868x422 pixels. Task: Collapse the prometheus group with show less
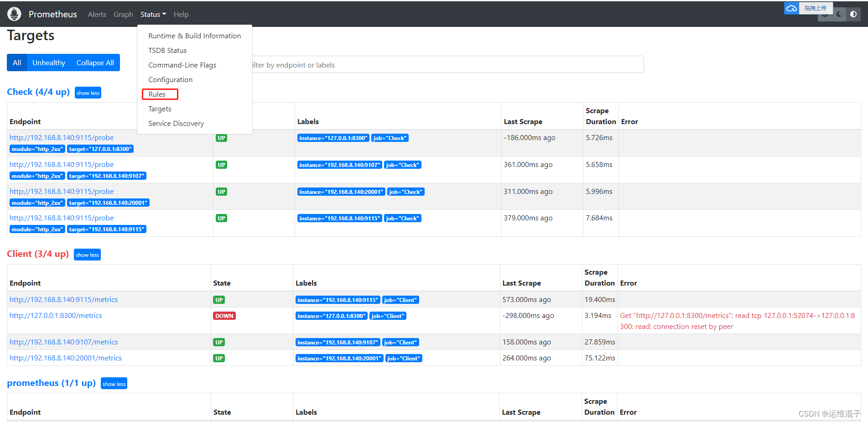pos(114,384)
